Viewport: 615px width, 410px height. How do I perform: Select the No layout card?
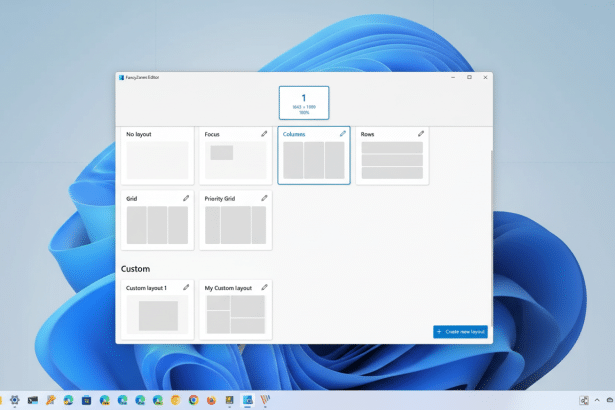coord(157,155)
